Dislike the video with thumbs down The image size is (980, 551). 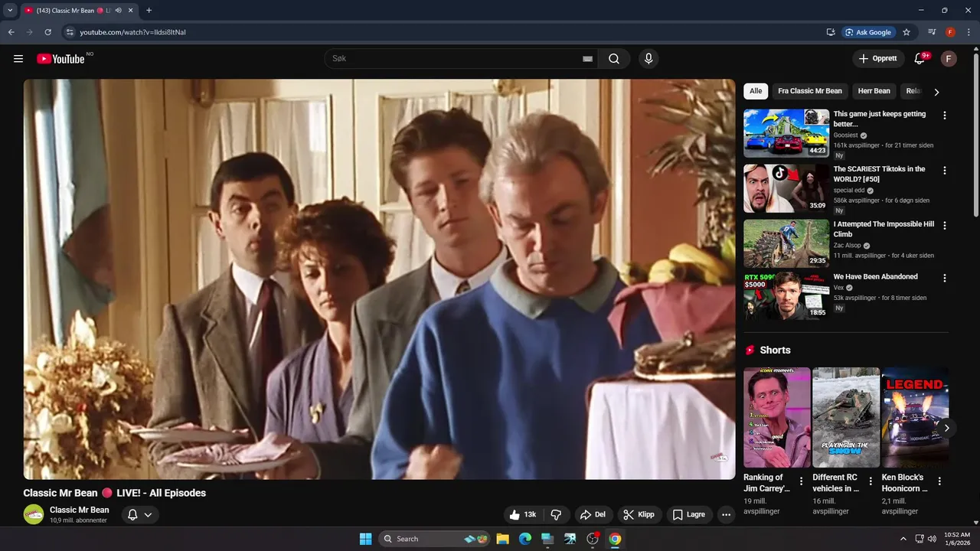pyautogui.click(x=557, y=515)
